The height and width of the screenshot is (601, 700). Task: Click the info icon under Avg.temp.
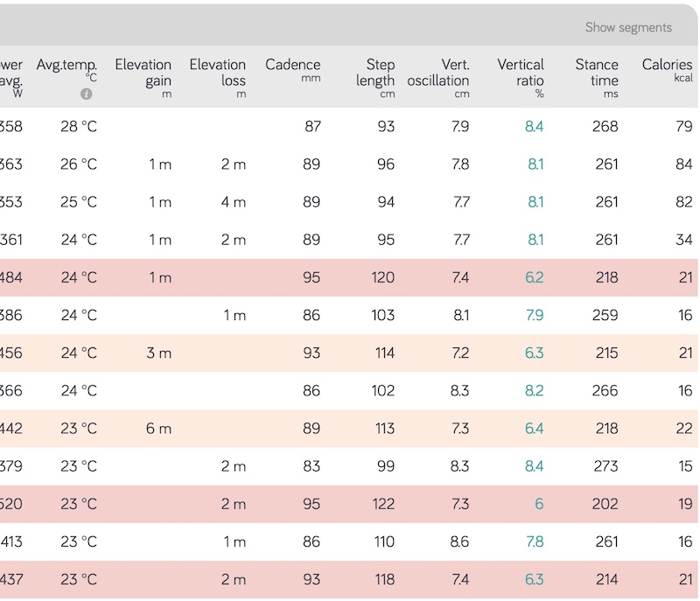pos(87,94)
